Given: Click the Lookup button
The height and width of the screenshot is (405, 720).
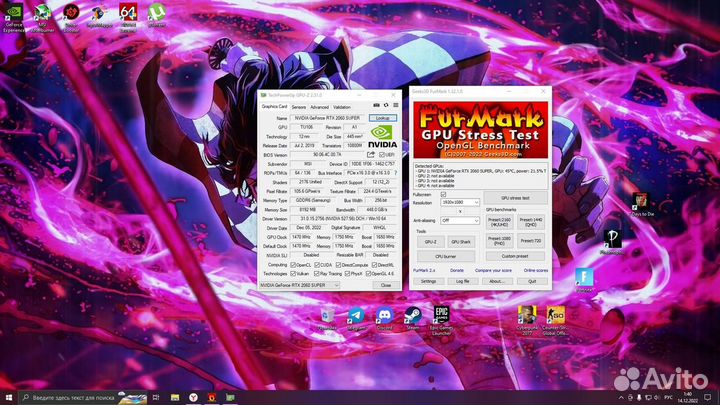Looking at the screenshot, I should tap(382, 118).
